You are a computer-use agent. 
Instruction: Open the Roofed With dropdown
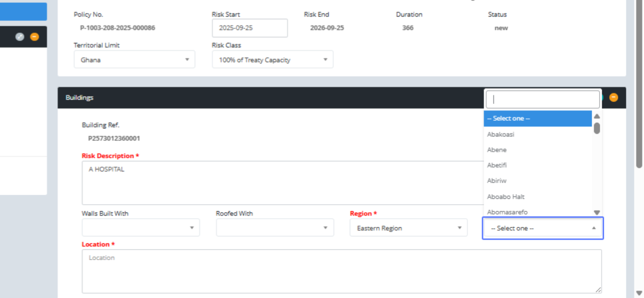click(x=275, y=228)
